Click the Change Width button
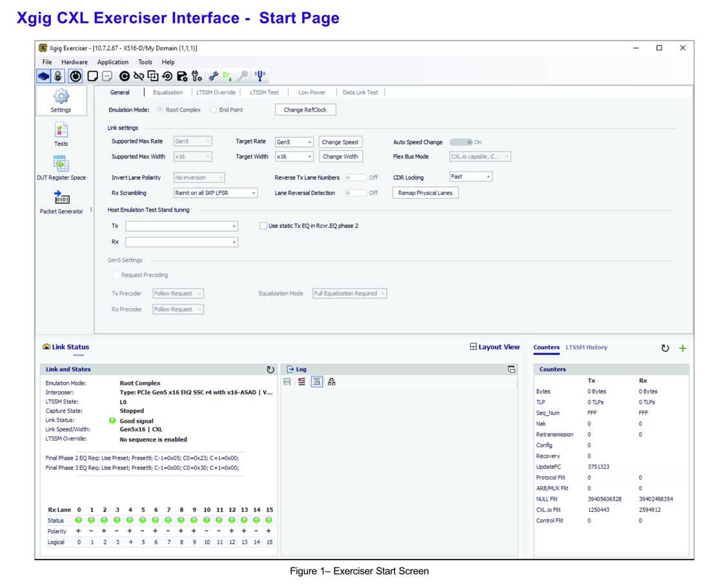This screenshot has width=710, height=588. (x=341, y=157)
